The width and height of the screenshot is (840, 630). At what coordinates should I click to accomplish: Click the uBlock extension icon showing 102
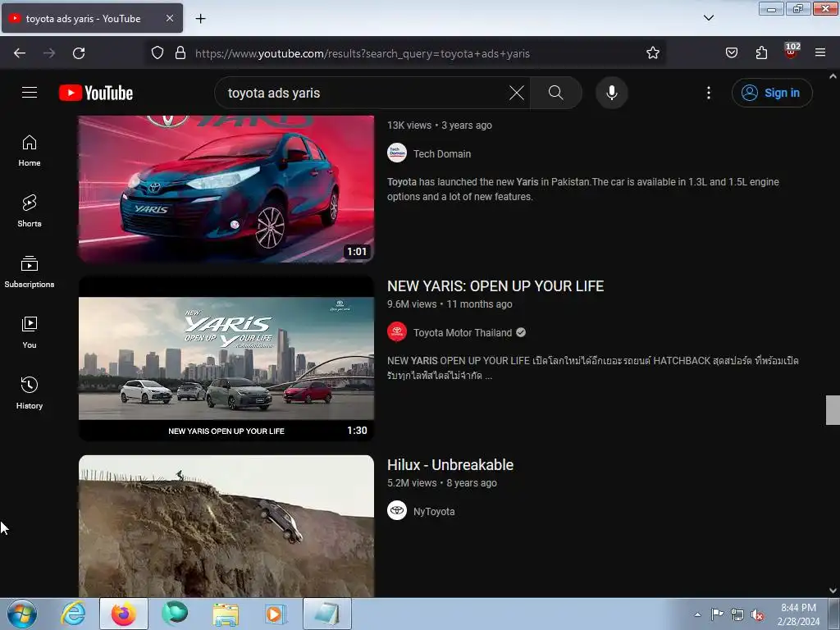pyautogui.click(x=792, y=52)
